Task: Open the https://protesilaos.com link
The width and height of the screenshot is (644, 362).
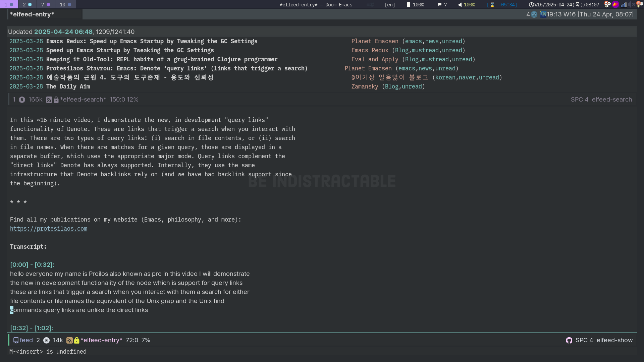Action: tap(49, 229)
